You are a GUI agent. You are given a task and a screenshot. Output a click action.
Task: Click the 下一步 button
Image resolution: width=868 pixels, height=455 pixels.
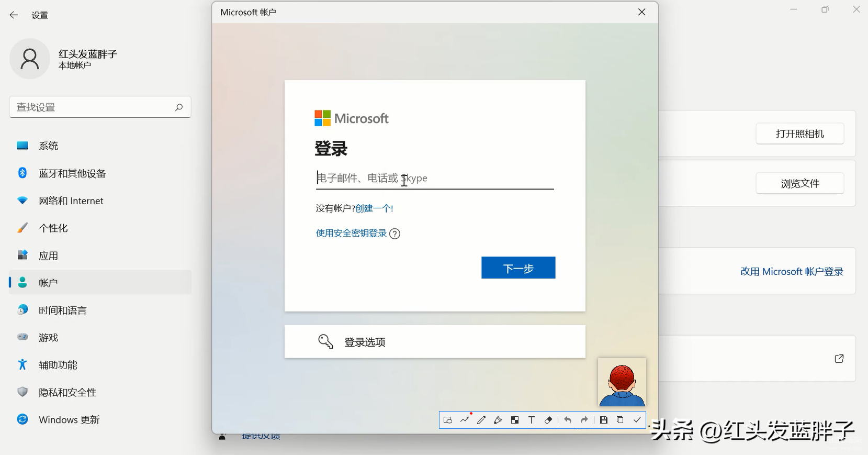518,268
